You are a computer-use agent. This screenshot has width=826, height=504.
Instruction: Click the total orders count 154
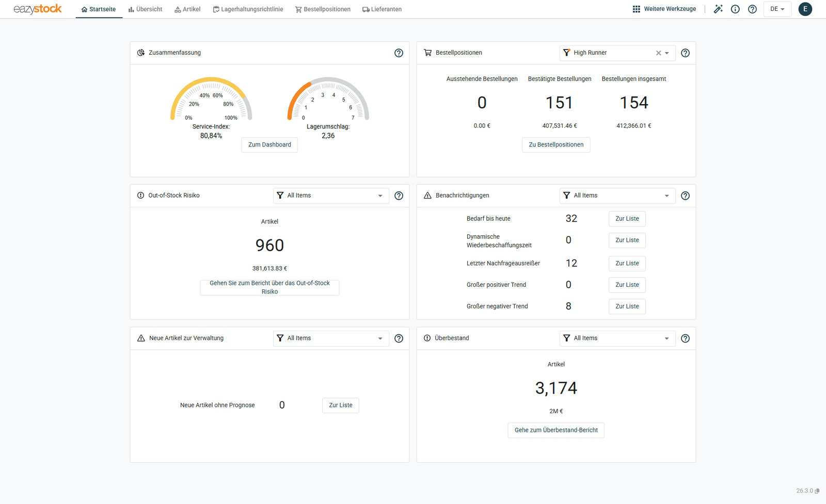click(x=634, y=103)
